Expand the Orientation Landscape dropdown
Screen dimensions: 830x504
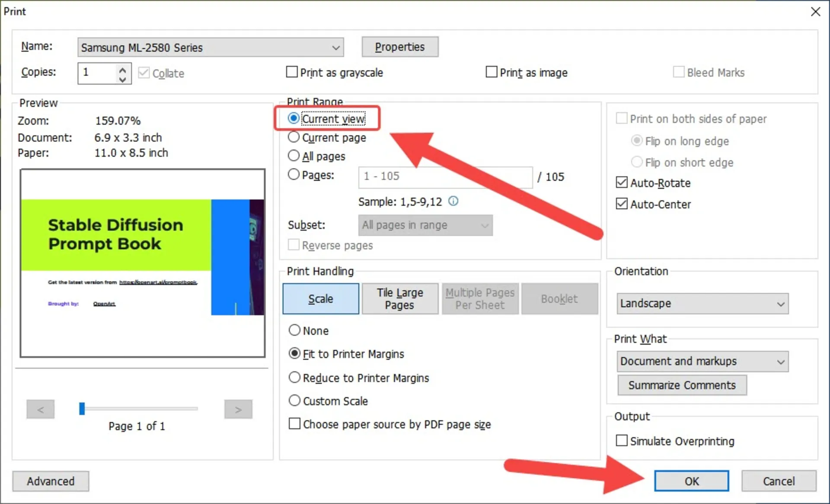tap(780, 304)
